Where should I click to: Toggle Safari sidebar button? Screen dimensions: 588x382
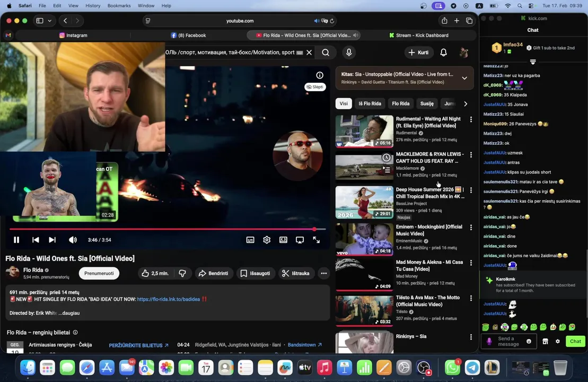tap(40, 21)
